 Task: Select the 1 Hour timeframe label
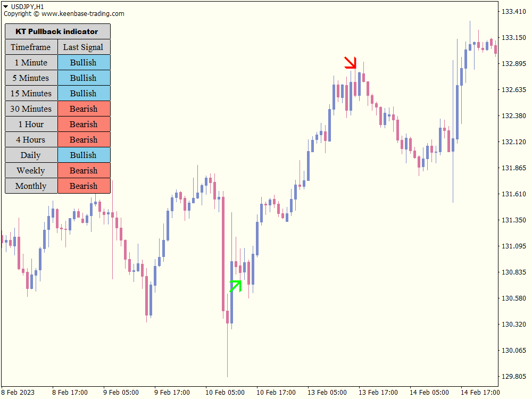(31, 124)
